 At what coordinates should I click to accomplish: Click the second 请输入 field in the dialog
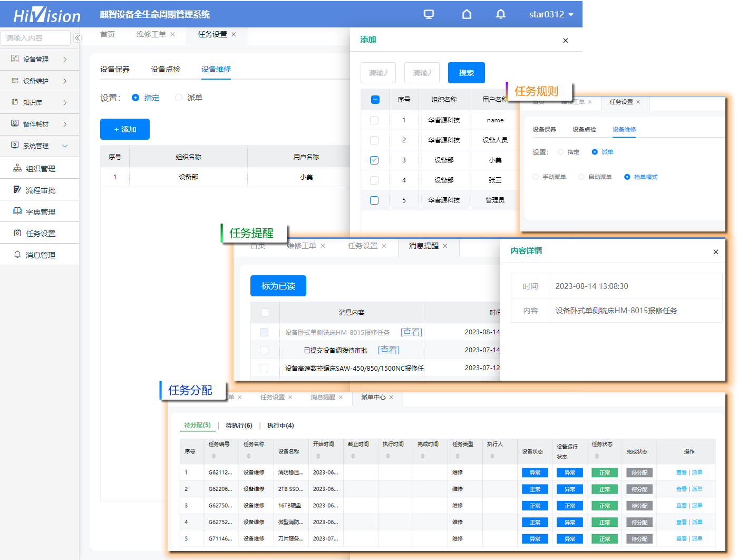[x=422, y=73]
